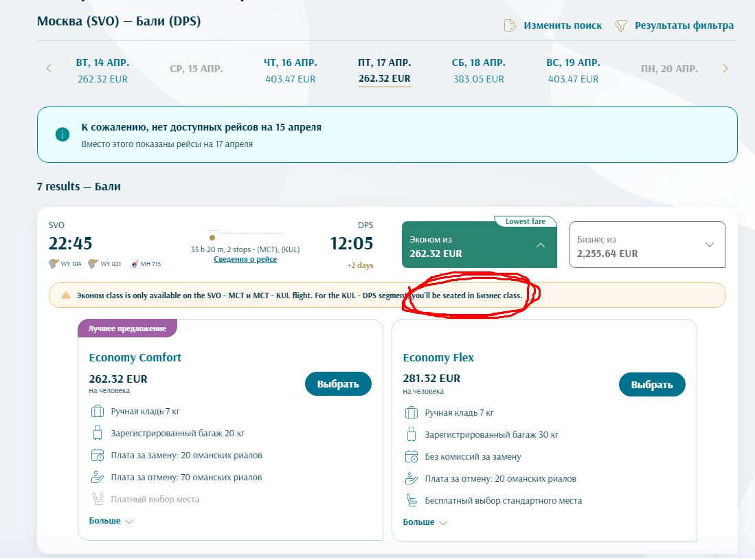755x560 pixels.
Task: Click the free standard seat icon in Economy Flex
Action: point(412,500)
